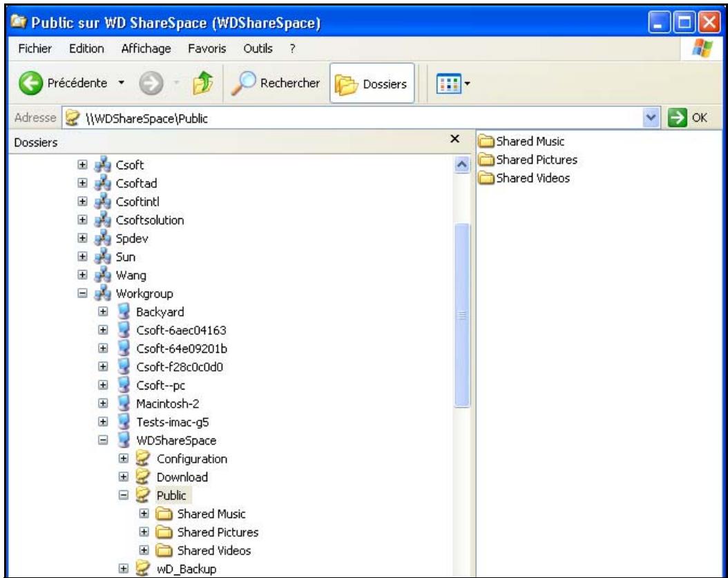Select the Spdev workgroup icon
Viewport: 728px width, 578px height.
103,238
